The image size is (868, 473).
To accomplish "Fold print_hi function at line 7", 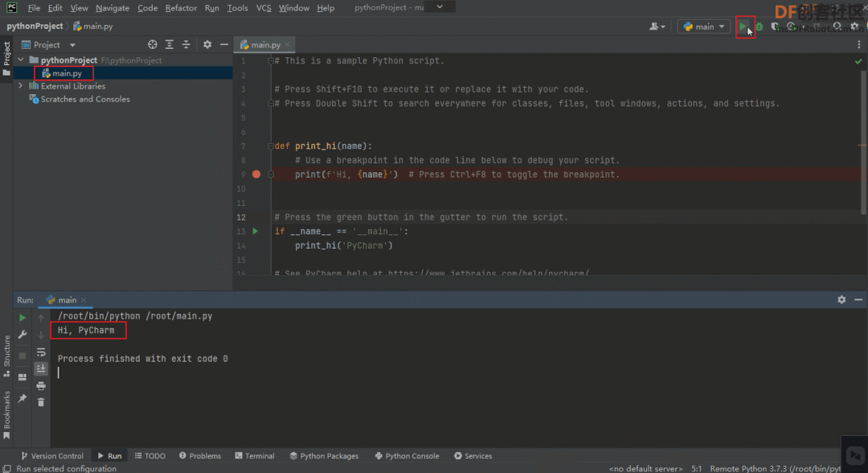I will (x=271, y=146).
